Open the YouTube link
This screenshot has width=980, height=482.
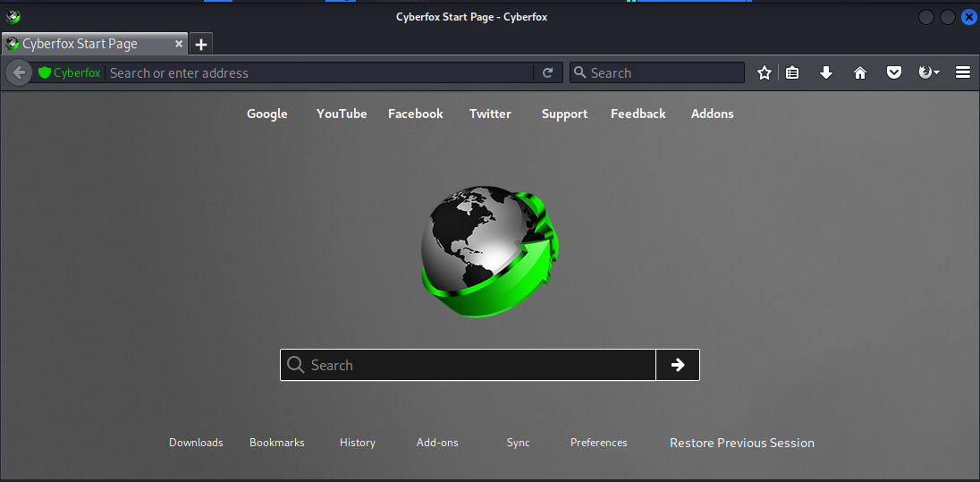pyautogui.click(x=342, y=114)
